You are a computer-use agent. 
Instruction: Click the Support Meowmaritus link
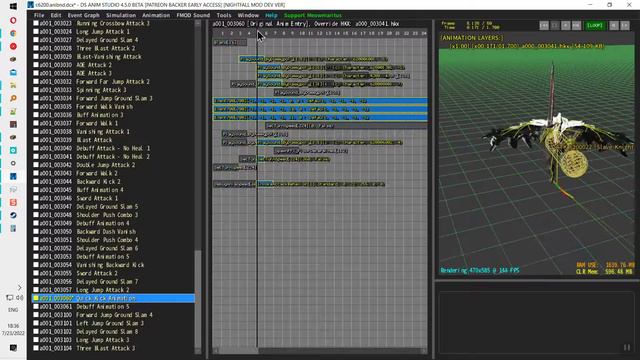313,15
